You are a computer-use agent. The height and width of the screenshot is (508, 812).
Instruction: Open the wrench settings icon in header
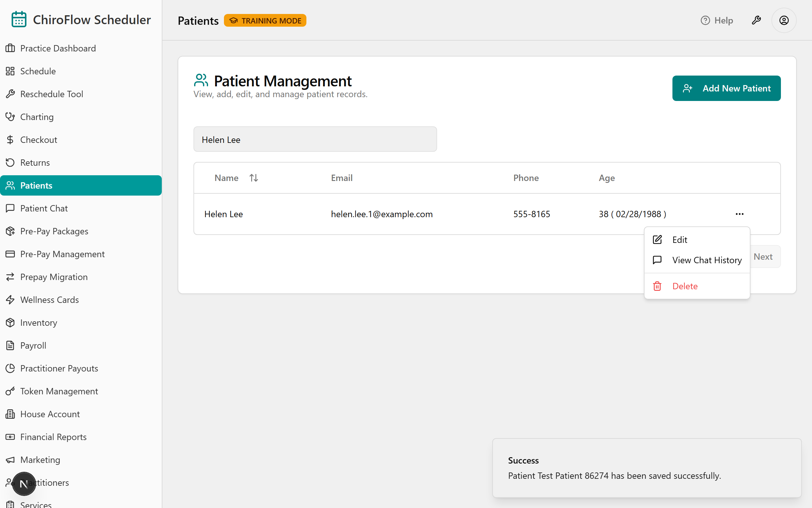pyautogui.click(x=756, y=21)
